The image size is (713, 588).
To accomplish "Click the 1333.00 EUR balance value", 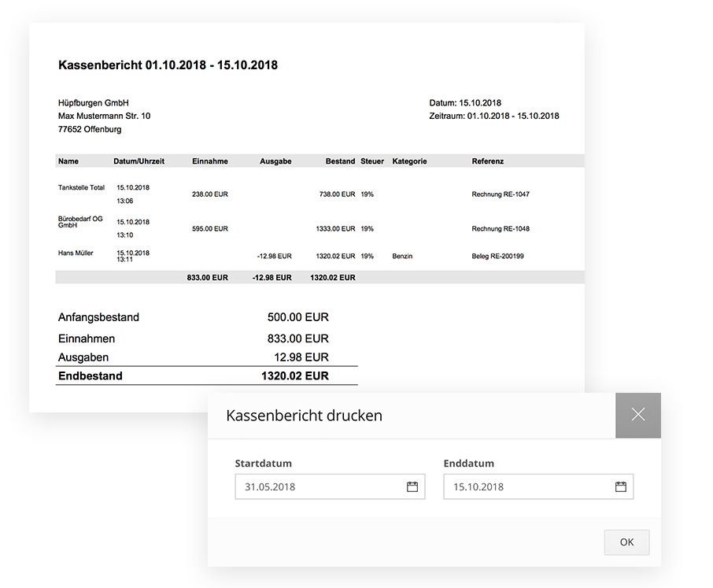I will click(x=335, y=229).
